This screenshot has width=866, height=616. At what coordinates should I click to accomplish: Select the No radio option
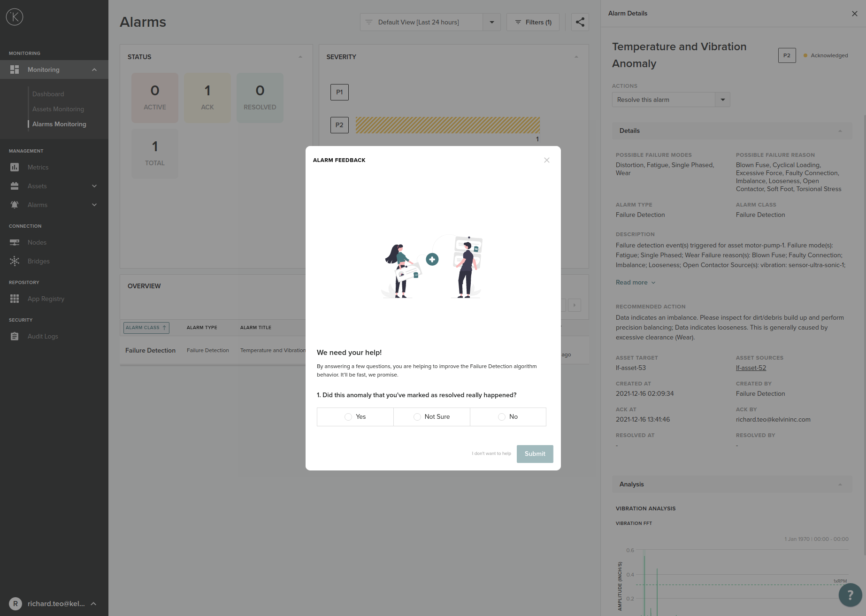tap(502, 417)
